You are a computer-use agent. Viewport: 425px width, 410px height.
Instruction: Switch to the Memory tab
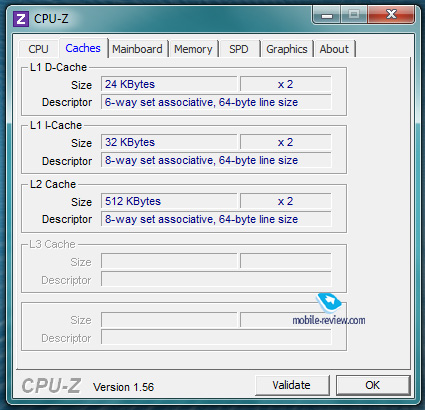point(193,49)
